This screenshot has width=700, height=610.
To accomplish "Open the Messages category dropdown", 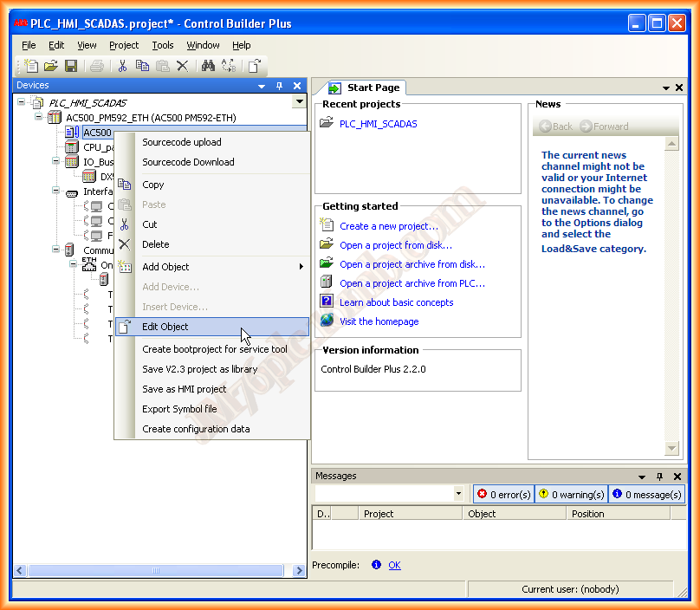I will 458,494.
